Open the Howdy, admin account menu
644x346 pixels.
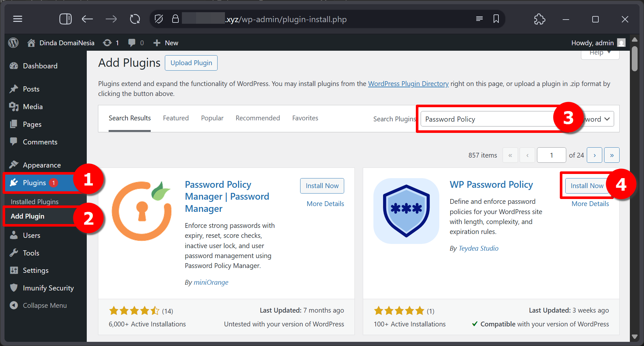[x=598, y=43]
